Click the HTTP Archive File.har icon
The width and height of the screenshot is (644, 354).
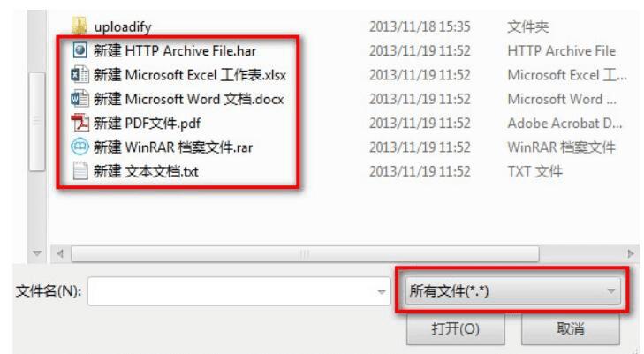[80, 50]
